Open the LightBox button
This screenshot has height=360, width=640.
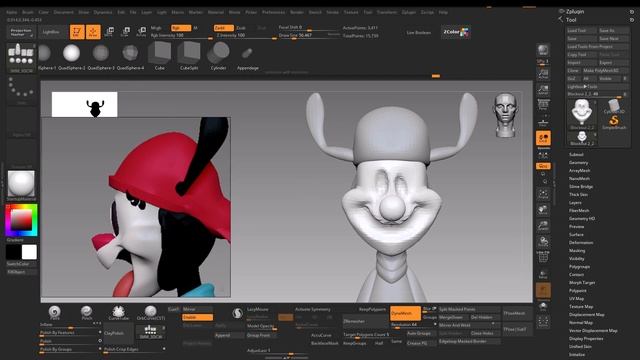tap(51, 32)
